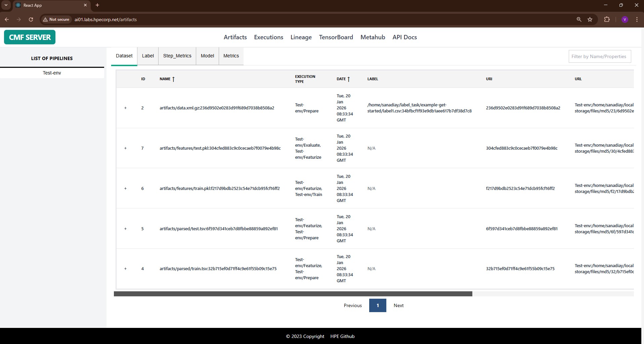644x344 pixels.
Task: Open the 'Not secure' site info icon
Action: click(x=46, y=19)
